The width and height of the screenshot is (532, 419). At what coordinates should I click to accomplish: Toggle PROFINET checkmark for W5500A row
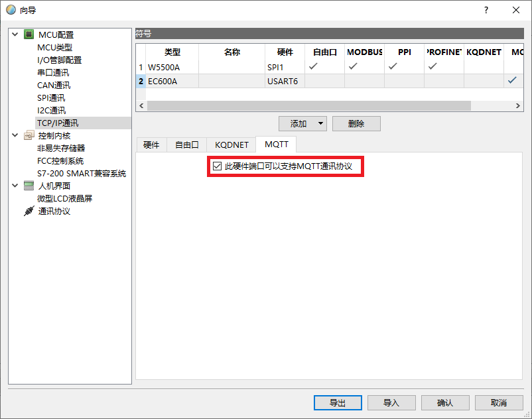tap(432, 66)
